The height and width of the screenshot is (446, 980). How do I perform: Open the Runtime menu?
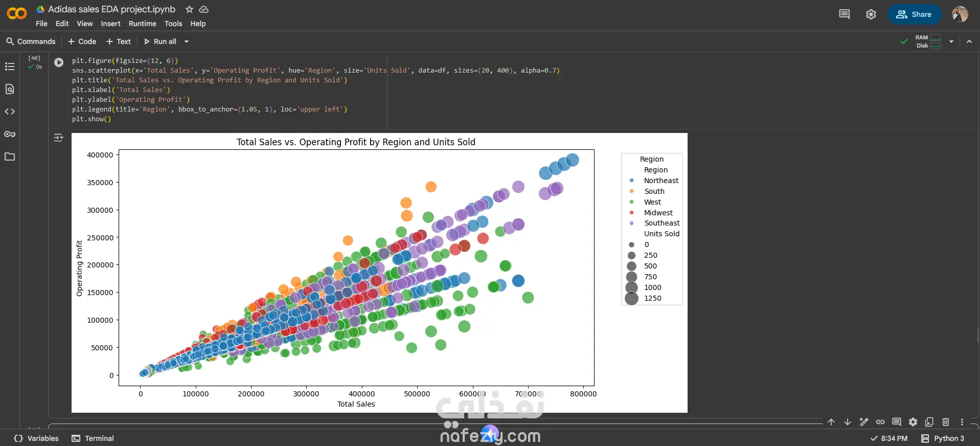tap(142, 24)
